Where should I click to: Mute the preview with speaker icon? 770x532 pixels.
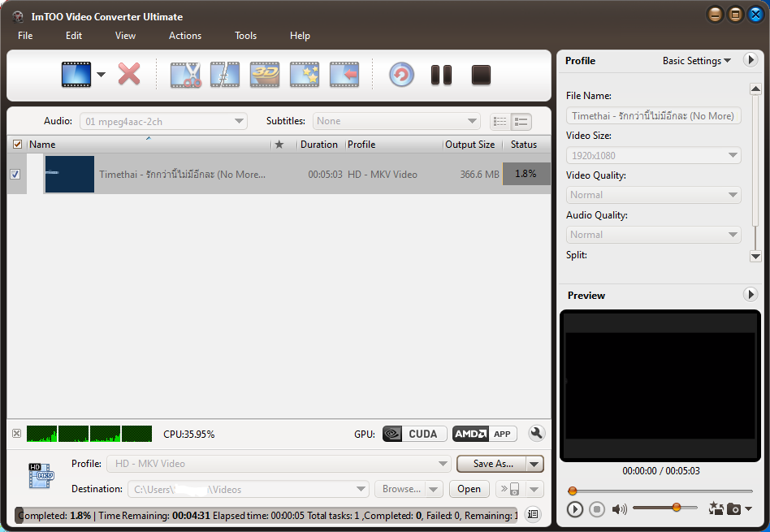pyautogui.click(x=619, y=509)
